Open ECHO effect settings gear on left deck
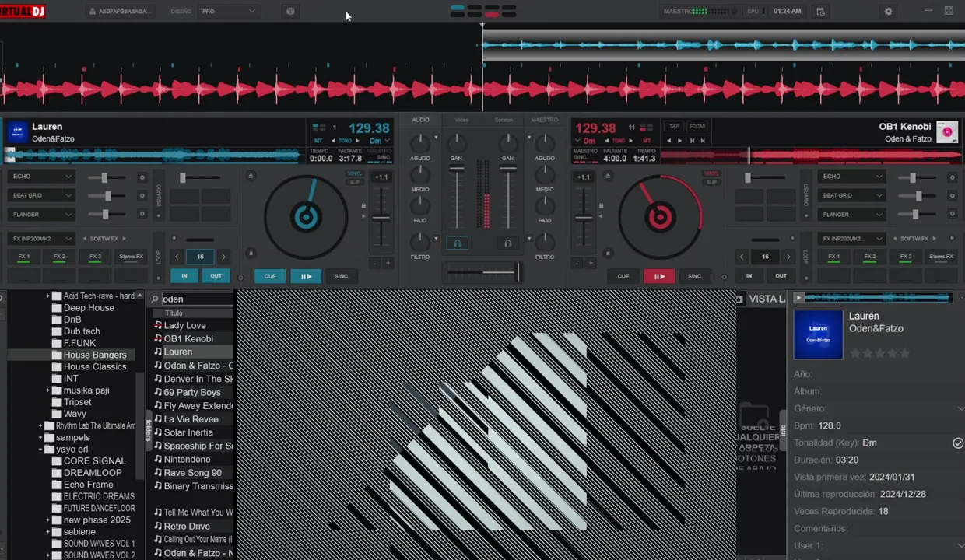 pos(142,177)
